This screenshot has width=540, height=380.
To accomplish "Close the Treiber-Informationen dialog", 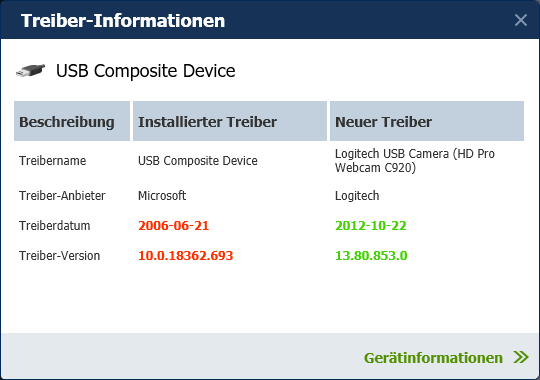I will point(520,20).
